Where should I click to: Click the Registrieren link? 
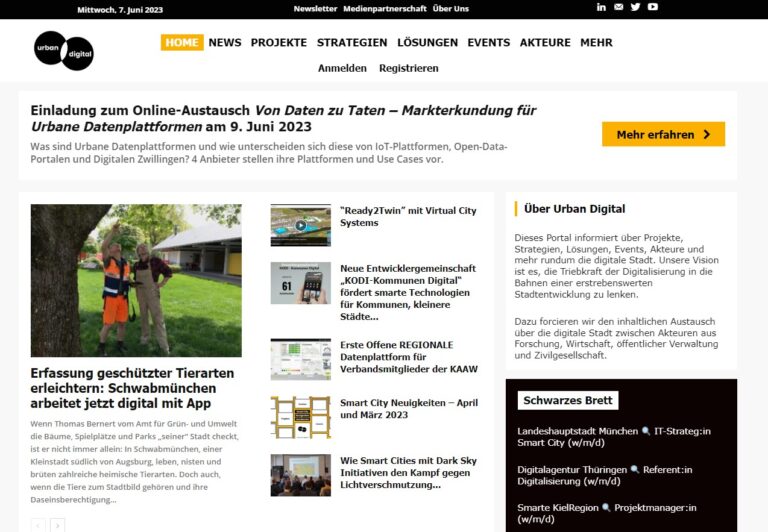(x=408, y=68)
